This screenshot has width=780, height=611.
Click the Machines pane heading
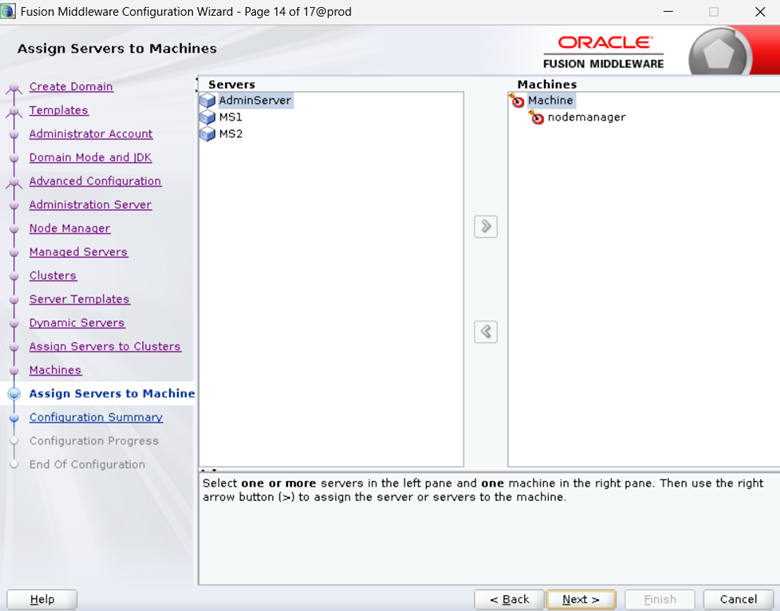click(547, 85)
